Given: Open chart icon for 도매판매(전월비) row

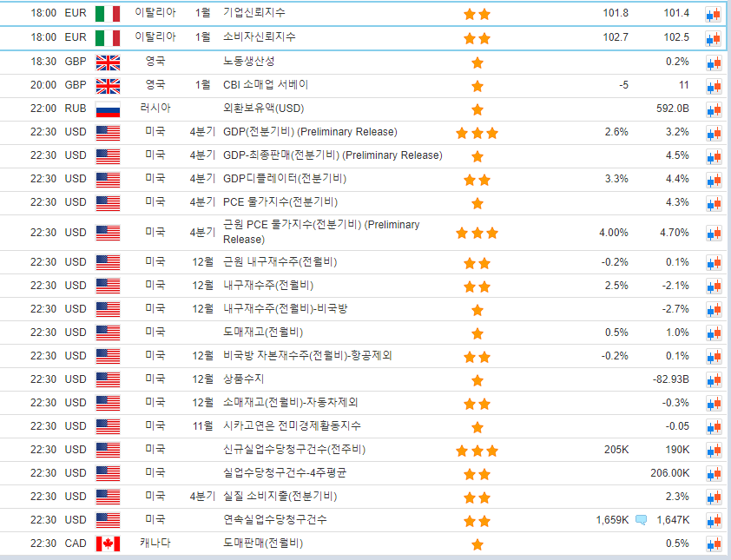Looking at the screenshot, I should [713, 544].
